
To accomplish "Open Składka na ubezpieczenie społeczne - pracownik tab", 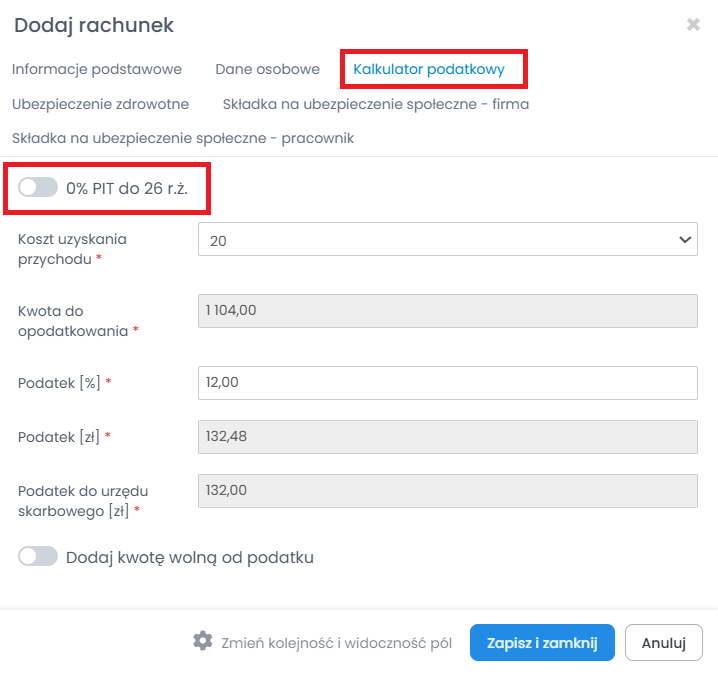I will click(x=183, y=138).
